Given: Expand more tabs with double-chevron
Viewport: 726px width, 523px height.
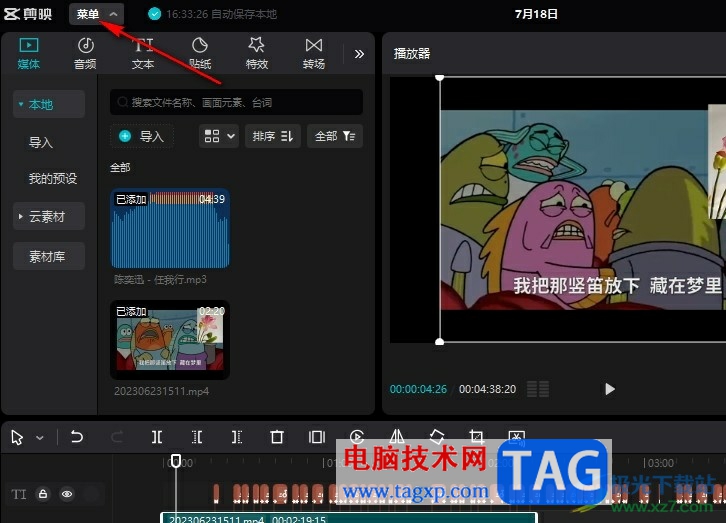Looking at the screenshot, I should point(359,54).
